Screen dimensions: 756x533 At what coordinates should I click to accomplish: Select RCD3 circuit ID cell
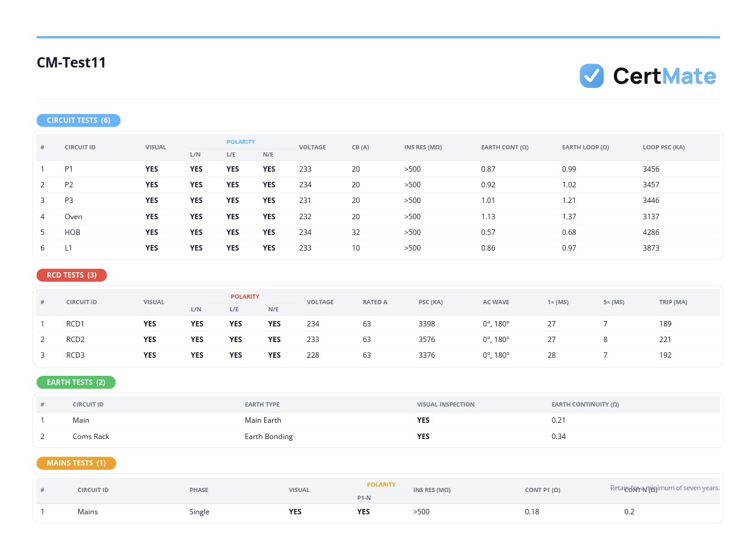coord(75,355)
